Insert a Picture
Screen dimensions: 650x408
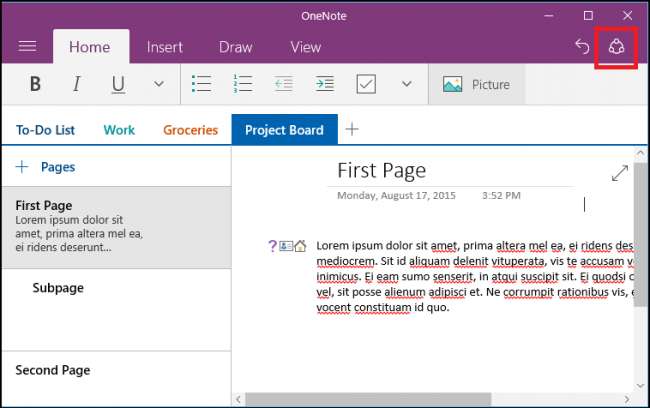click(476, 85)
